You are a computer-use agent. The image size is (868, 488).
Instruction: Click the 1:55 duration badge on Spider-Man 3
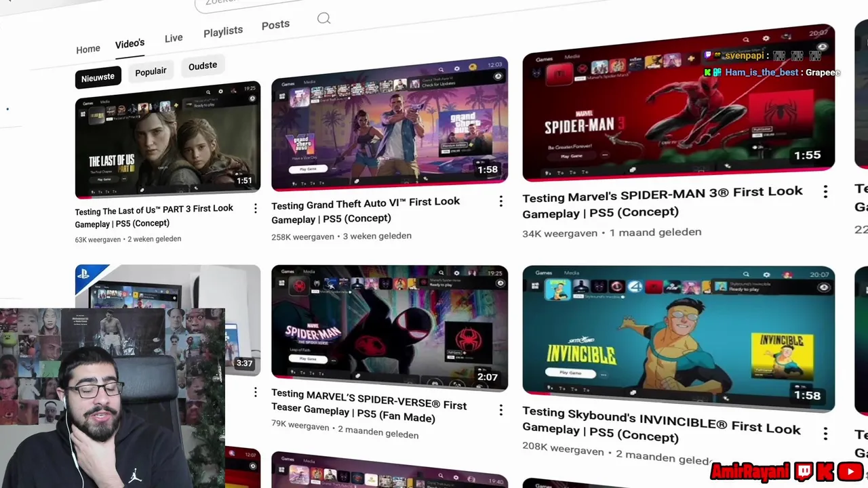pyautogui.click(x=807, y=155)
